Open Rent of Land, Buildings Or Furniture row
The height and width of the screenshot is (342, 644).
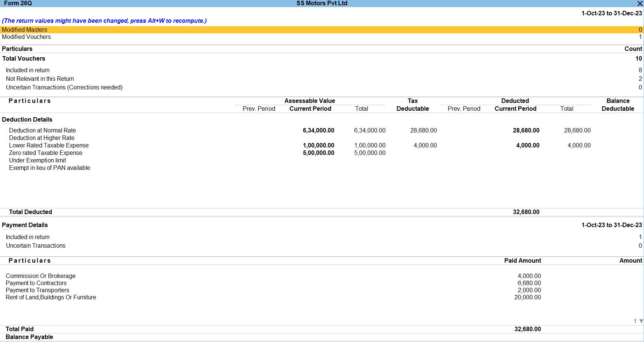pos(51,297)
